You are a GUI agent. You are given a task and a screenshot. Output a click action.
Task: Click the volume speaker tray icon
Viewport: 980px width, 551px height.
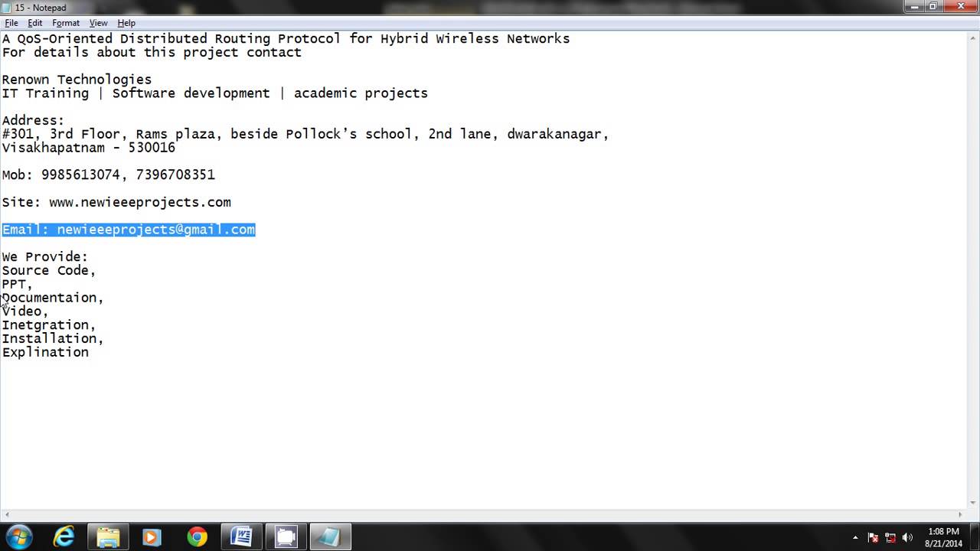pos(908,538)
